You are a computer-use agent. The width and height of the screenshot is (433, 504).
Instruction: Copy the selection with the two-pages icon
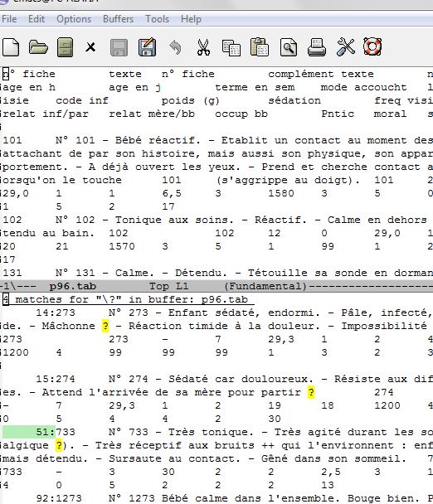click(x=231, y=48)
